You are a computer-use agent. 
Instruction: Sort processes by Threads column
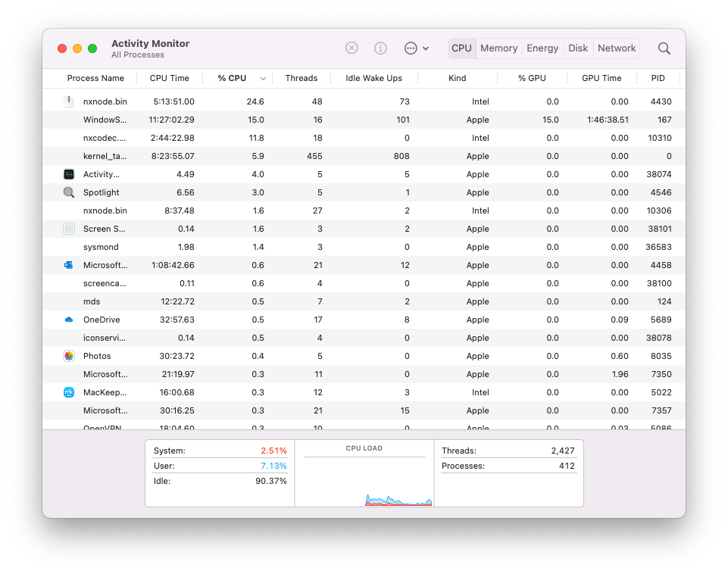[301, 78]
